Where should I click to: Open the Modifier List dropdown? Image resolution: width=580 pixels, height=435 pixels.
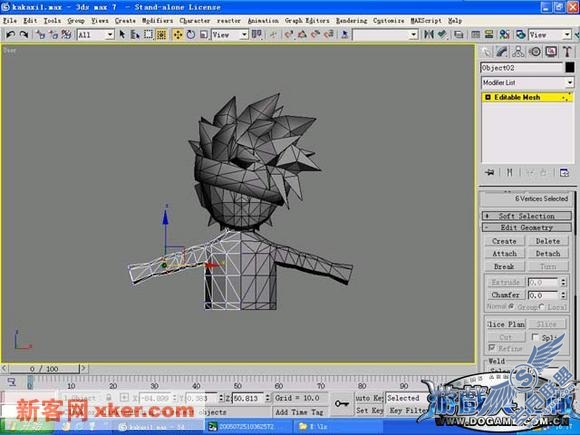click(x=527, y=82)
